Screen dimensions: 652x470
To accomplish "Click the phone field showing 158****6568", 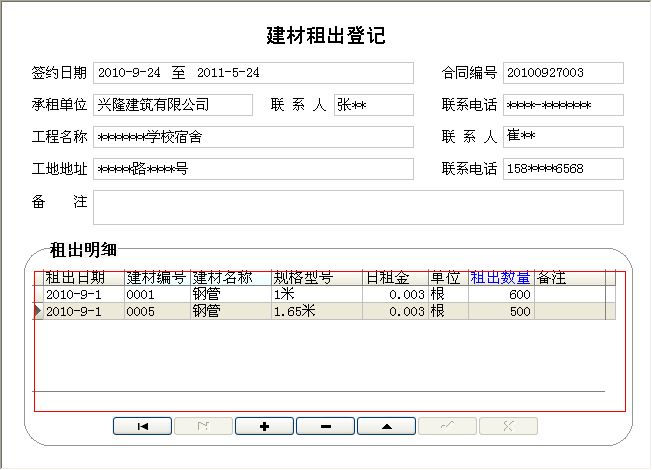I will [x=563, y=169].
